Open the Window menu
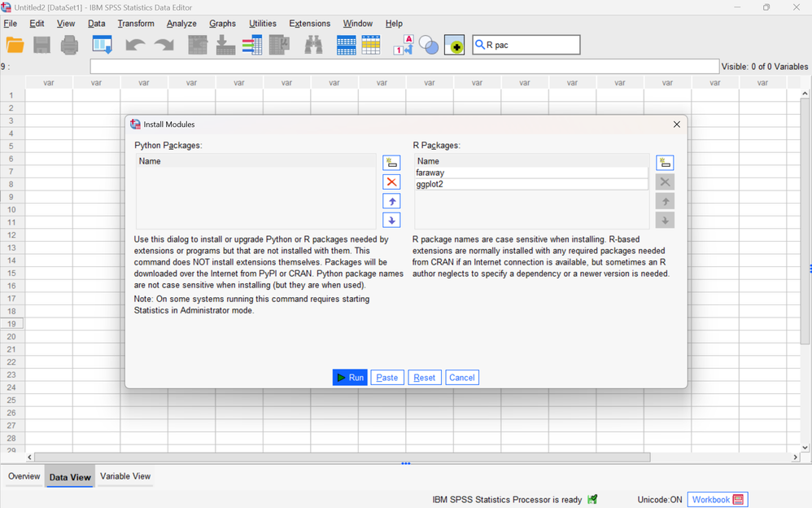 click(x=358, y=24)
